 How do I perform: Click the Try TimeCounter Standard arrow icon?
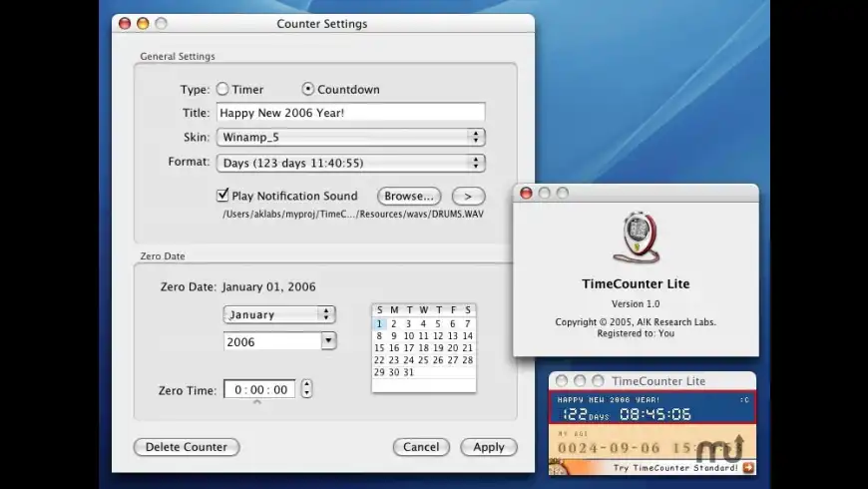(x=748, y=468)
